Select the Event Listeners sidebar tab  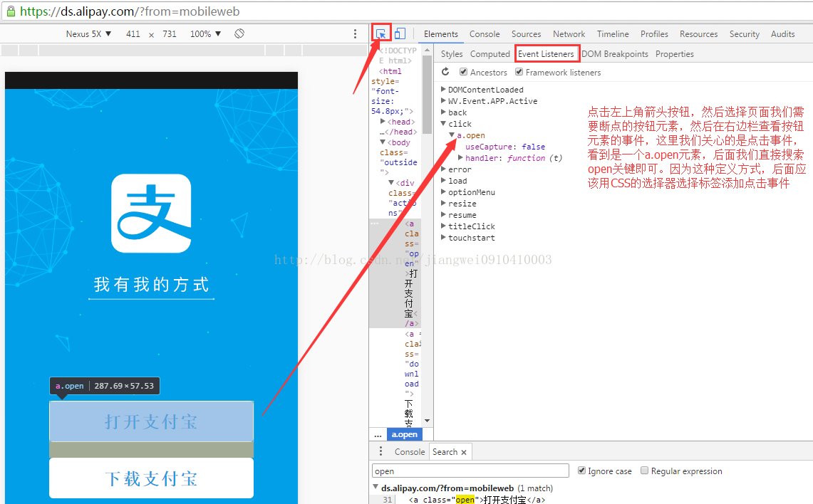pyautogui.click(x=546, y=54)
